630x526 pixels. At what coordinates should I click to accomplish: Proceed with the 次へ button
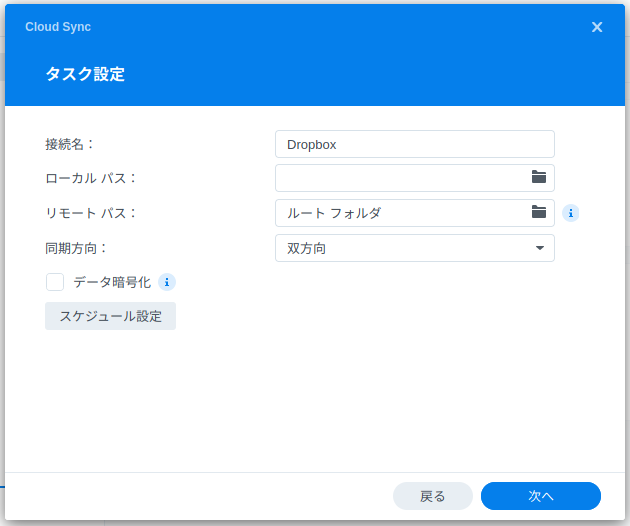pos(541,496)
